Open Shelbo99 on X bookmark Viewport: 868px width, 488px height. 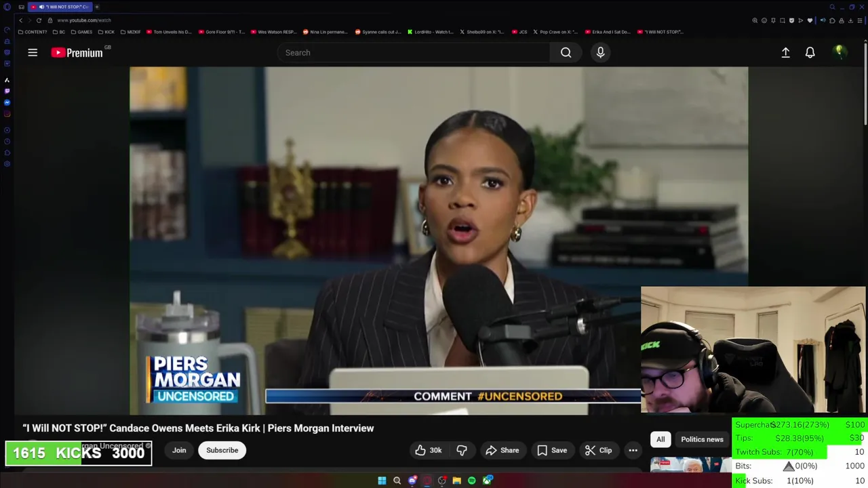482,32
